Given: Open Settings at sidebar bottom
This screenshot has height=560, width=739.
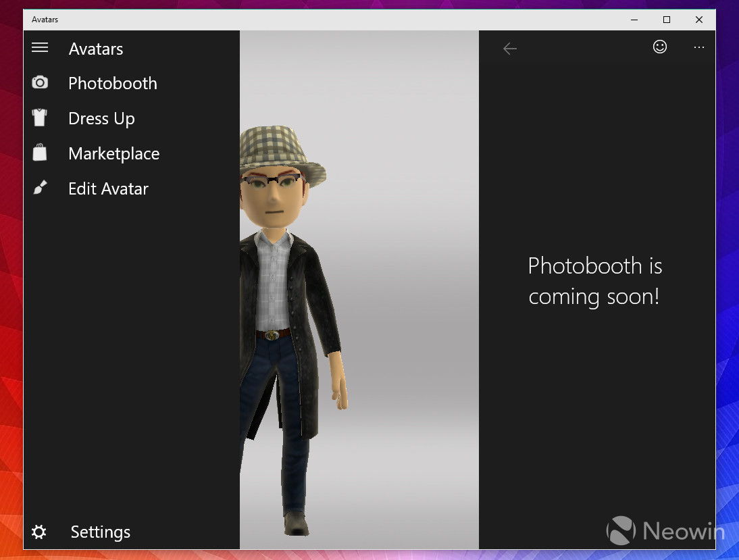Looking at the screenshot, I should (132, 532).
